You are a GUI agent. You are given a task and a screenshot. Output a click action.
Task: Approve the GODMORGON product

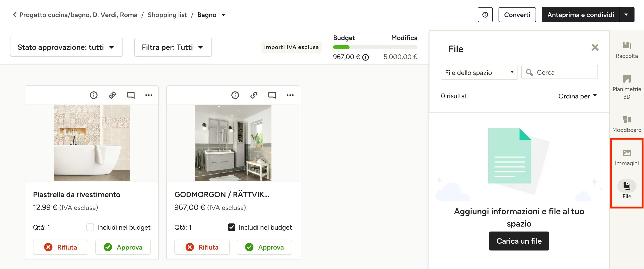click(x=264, y=247)
